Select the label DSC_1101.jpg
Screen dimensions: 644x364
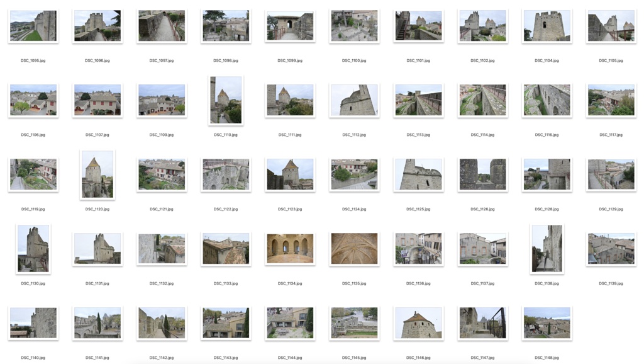point(418,60)
